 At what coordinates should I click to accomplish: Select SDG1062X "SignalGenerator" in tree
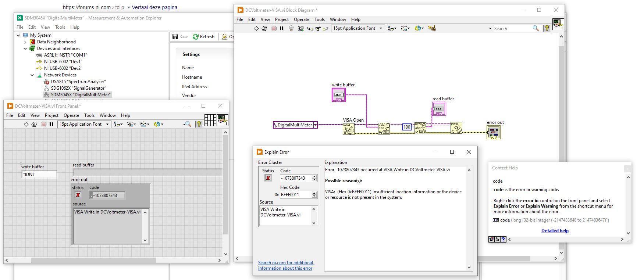[78, 88]
